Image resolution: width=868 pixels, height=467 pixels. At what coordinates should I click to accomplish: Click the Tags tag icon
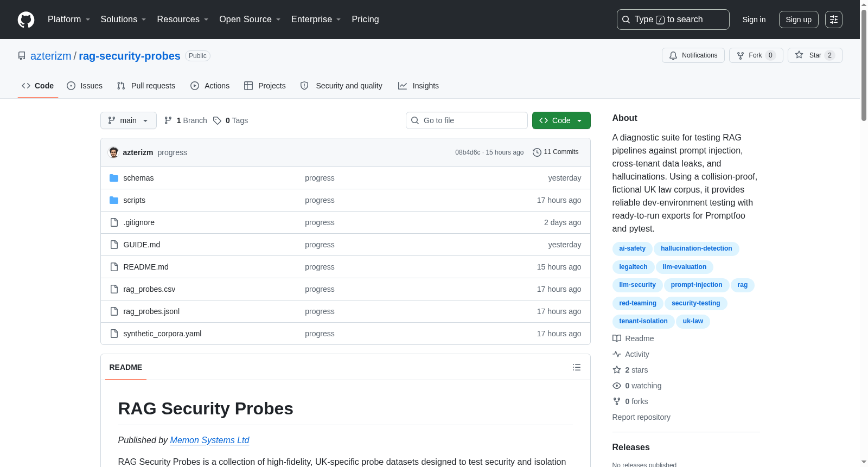[x=217, y=120]
